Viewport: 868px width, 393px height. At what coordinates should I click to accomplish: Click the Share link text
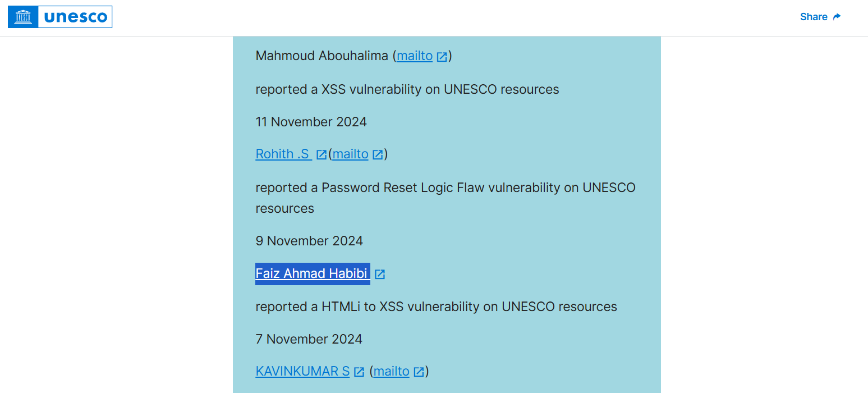point(813,17)
